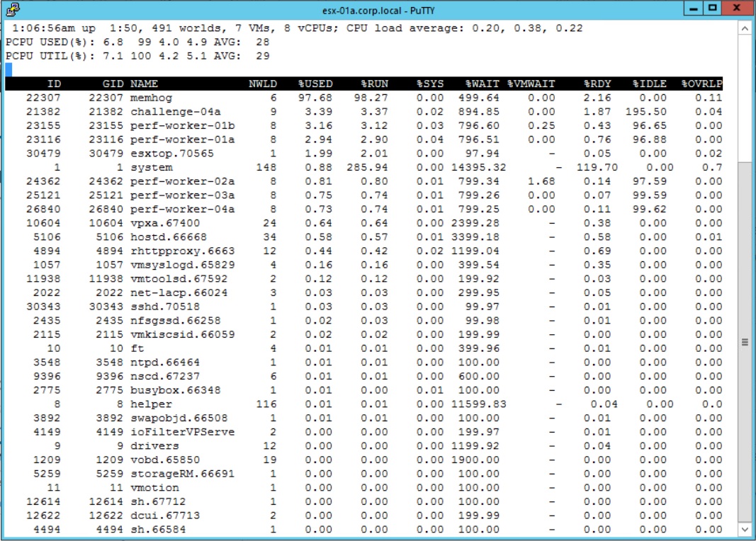The width and height of the screenshot is (756, 541).
Task: Click the dcui.67713 entry
Action: tap(165, 516)
